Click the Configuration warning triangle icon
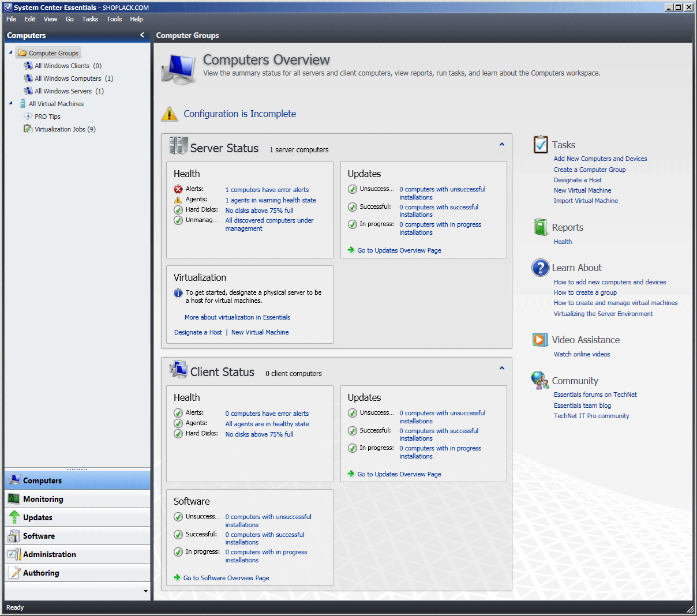697x616 pixels. (169, 114)
